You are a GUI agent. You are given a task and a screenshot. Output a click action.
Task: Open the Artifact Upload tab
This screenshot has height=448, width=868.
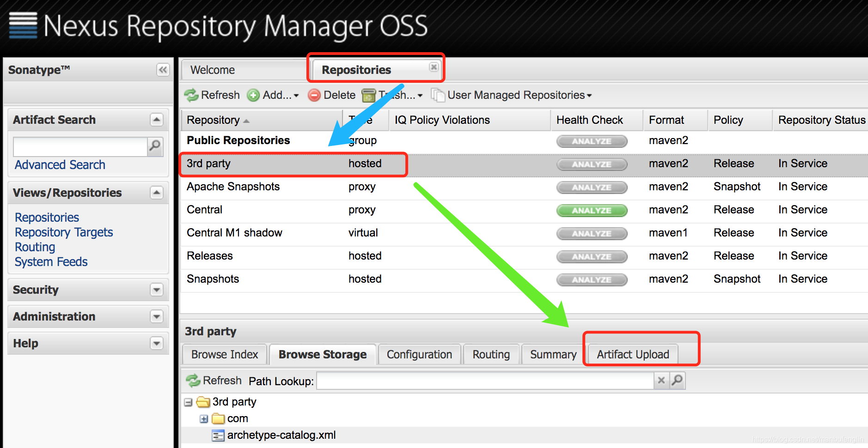633,354
